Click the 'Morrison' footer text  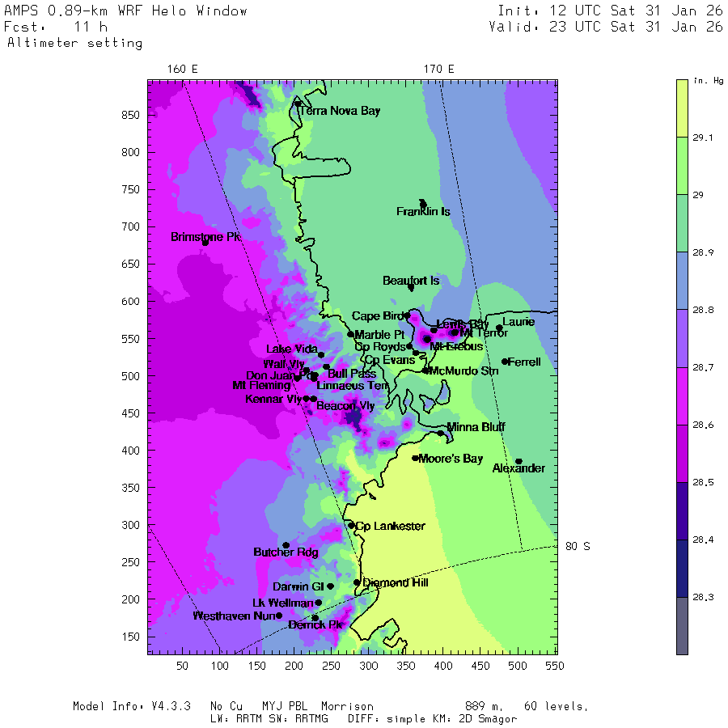coord(347,706)
